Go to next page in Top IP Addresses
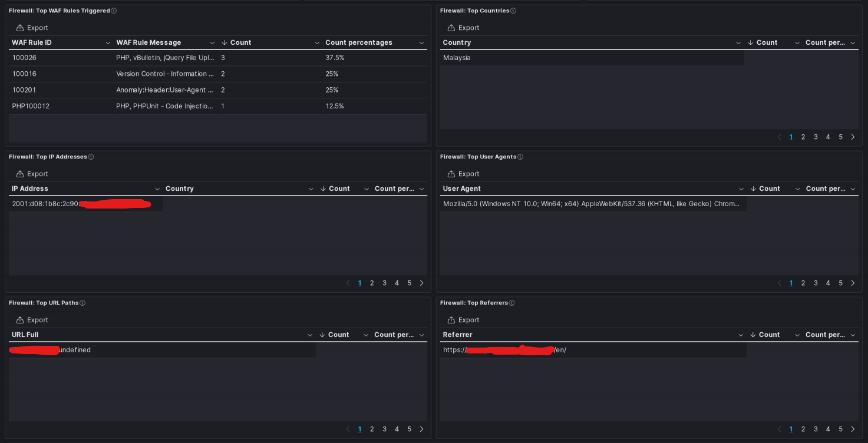 [x=421, y=283]
